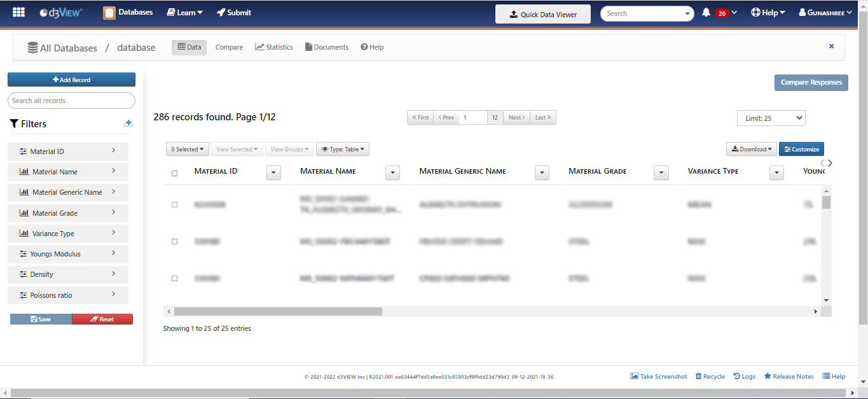Open the Learn menu

pyautogui.click(x=184, y=11)
